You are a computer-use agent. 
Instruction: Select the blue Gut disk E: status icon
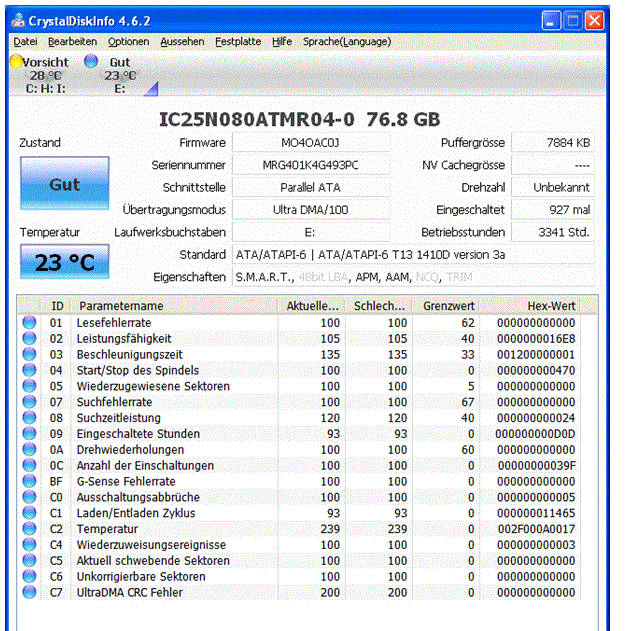[91, 61]
